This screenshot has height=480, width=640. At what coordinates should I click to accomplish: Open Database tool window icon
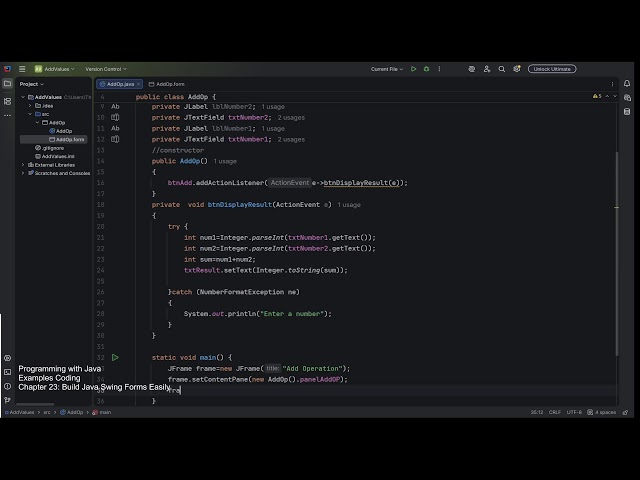(x=627, y=112)
